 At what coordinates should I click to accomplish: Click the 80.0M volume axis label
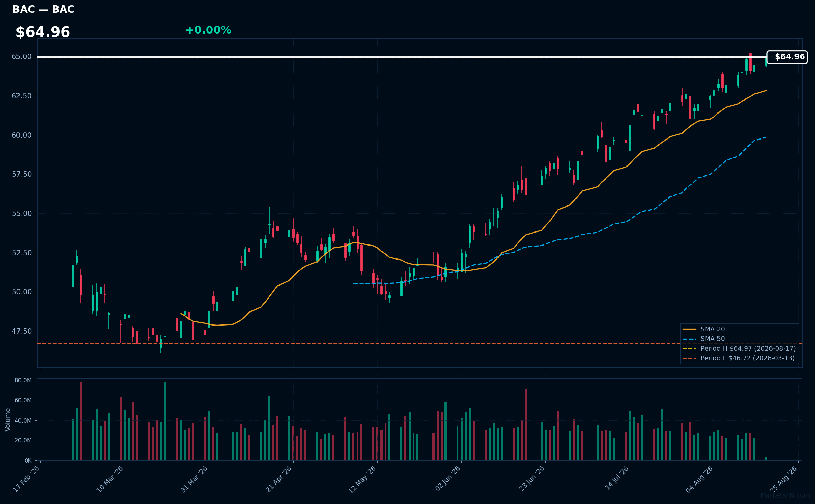[23, 380]
